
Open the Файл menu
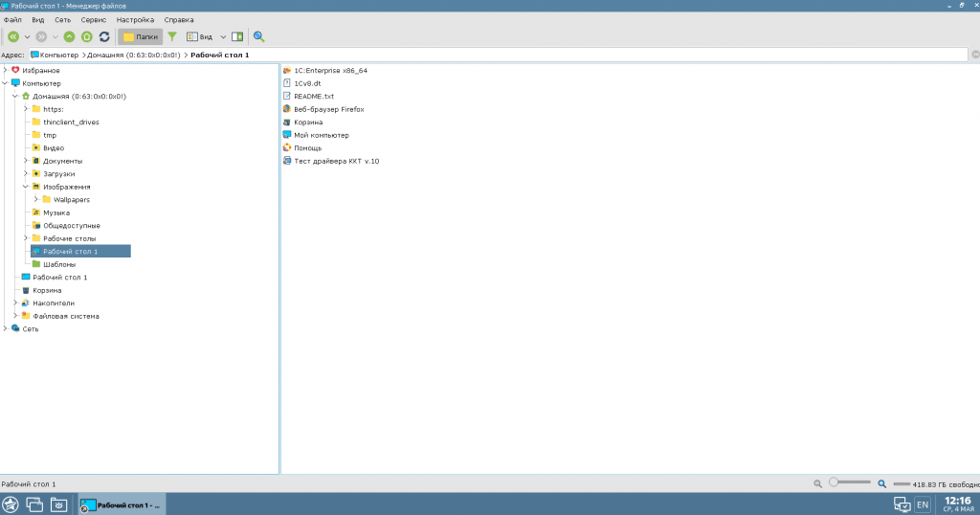coord(12,20)
